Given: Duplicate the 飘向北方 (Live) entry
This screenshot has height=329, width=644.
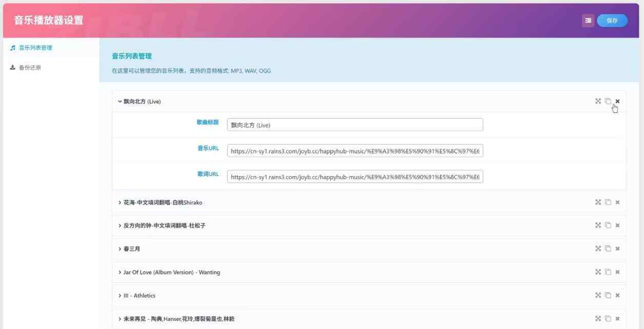Looking at the screenshot, I should click(608, 101).
